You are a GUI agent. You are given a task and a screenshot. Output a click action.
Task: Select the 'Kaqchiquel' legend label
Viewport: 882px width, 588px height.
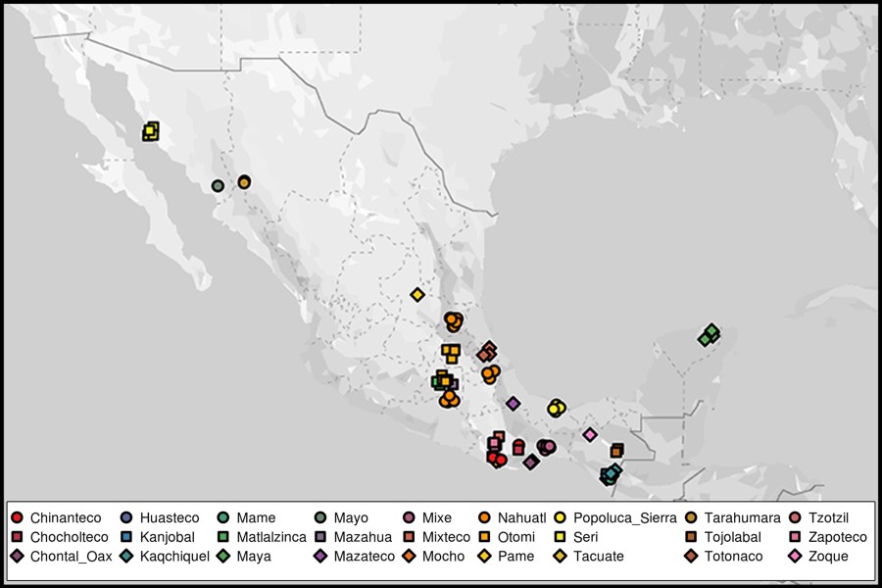coord(175,556)
